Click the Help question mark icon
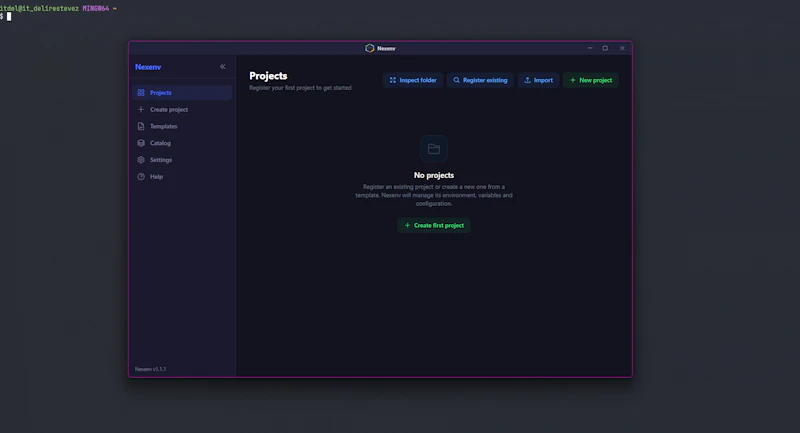The height and width of the screenshot is (433, 800). [141, 177]
